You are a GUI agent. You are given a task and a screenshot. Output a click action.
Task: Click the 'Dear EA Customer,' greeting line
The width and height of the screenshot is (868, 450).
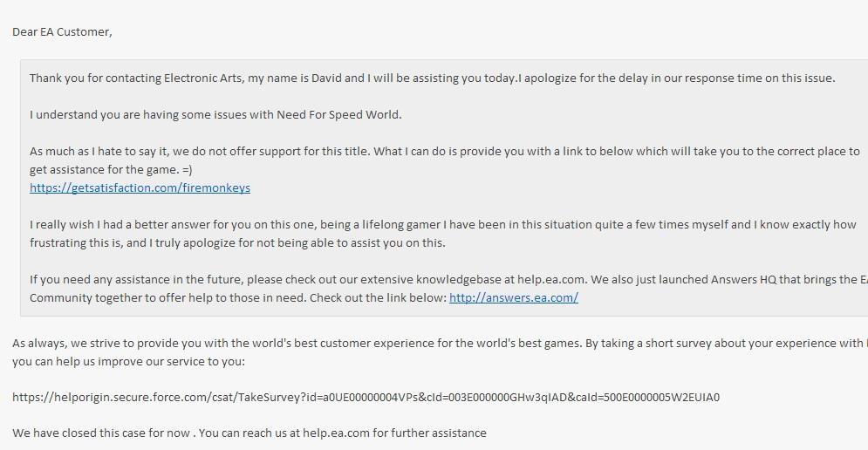(x=62, y=32)
